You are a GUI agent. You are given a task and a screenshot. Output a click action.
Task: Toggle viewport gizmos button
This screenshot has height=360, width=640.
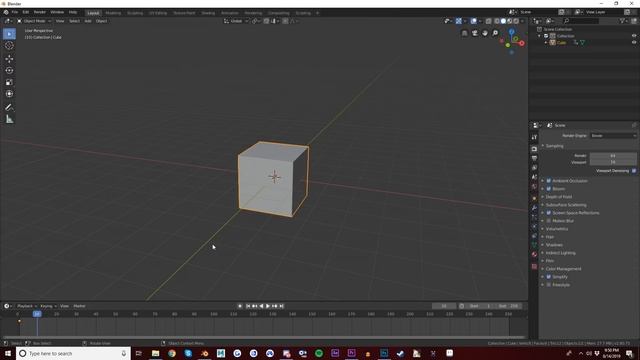click(459, 21)
